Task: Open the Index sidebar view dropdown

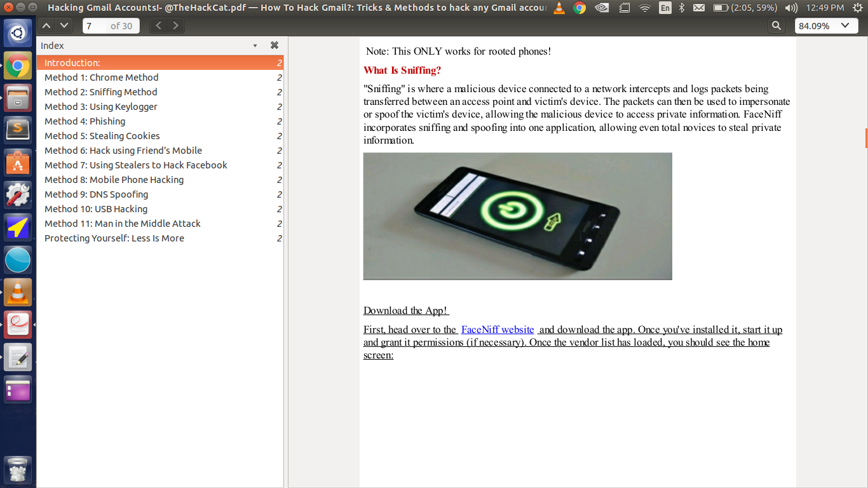Action: pos(255,45)
